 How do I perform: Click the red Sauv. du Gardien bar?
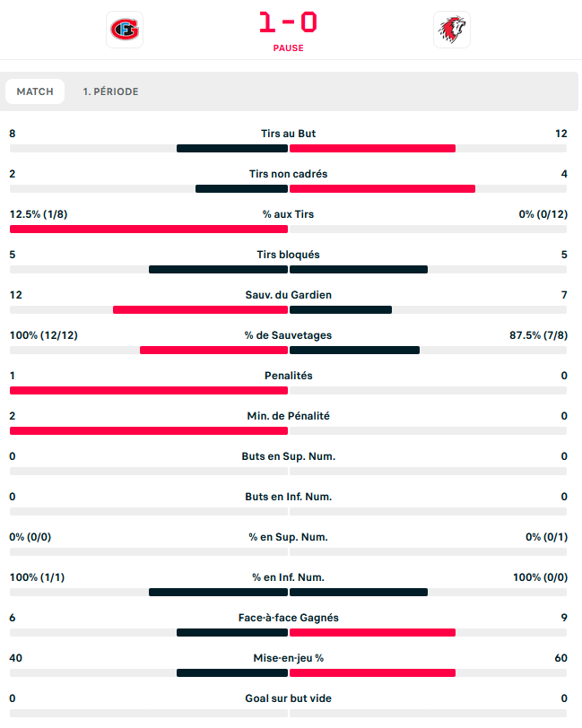200,309
